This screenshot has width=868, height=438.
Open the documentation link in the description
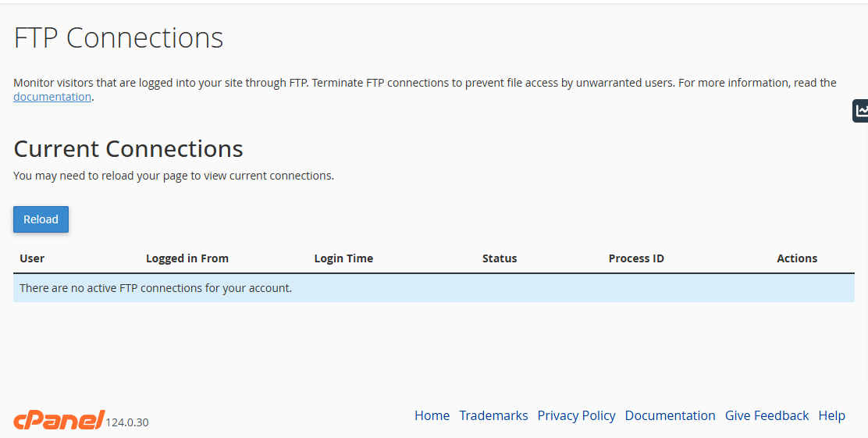coord(52,96)
